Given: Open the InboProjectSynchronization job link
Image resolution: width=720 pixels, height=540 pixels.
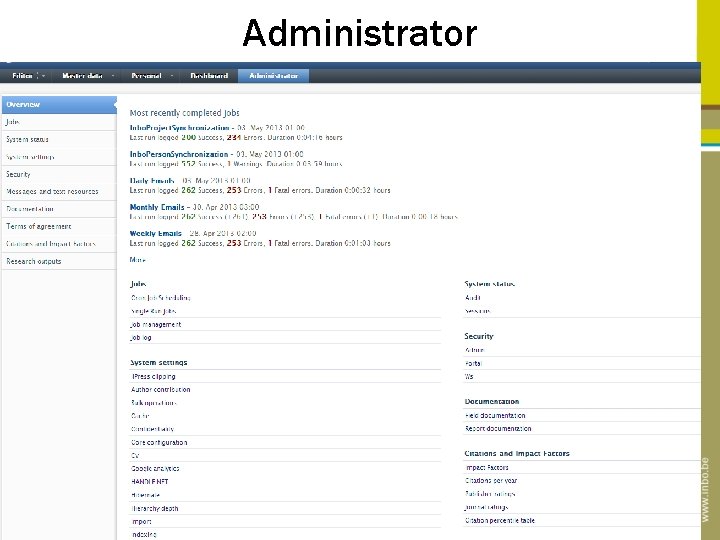Looking at the screenshot, I should click(x=180, y=128).
